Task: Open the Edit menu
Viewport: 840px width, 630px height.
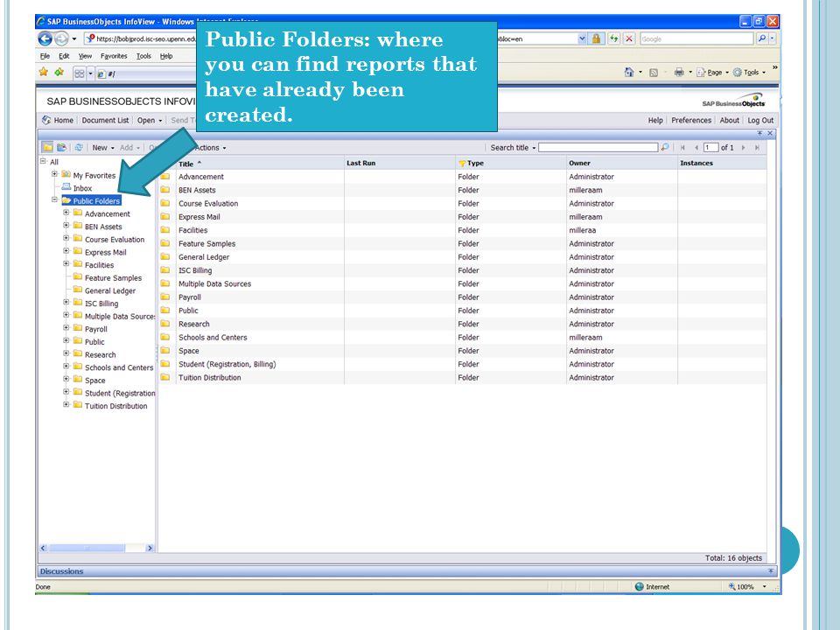Action: 64,56
